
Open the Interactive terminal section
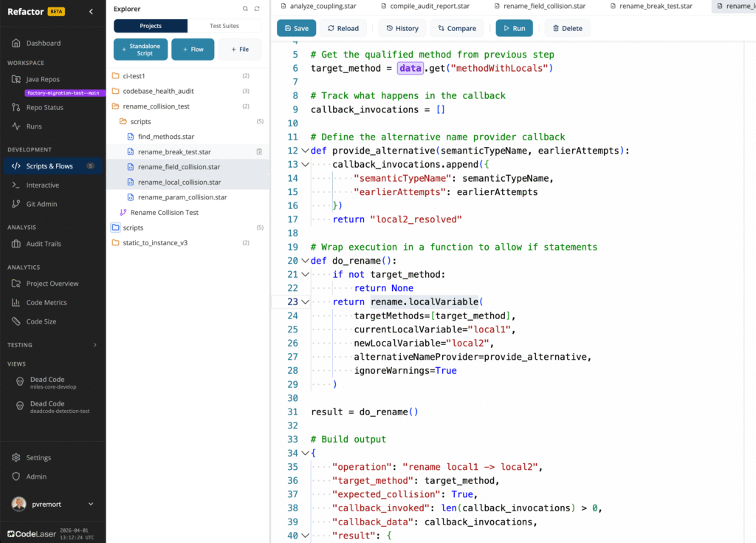point(43,185)
